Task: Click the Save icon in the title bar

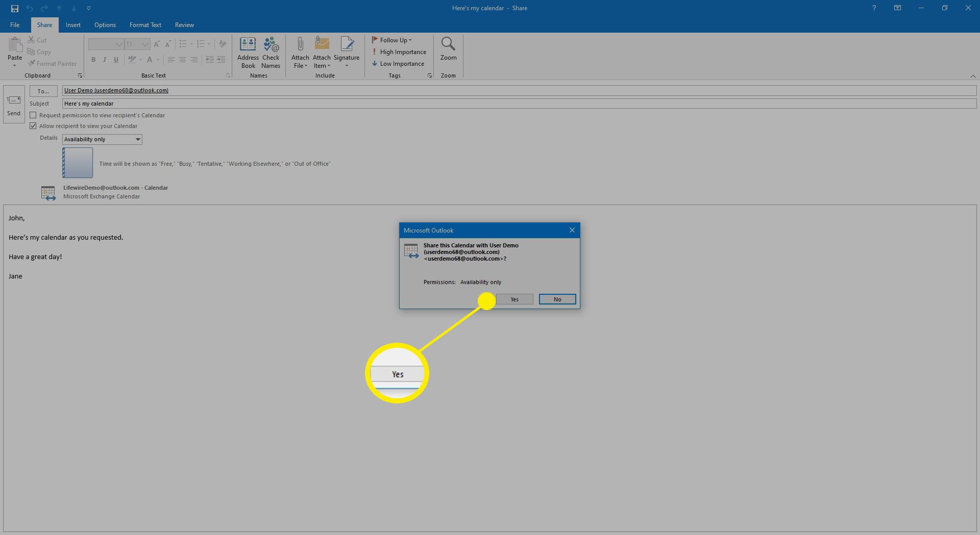Action: point(15,8)
